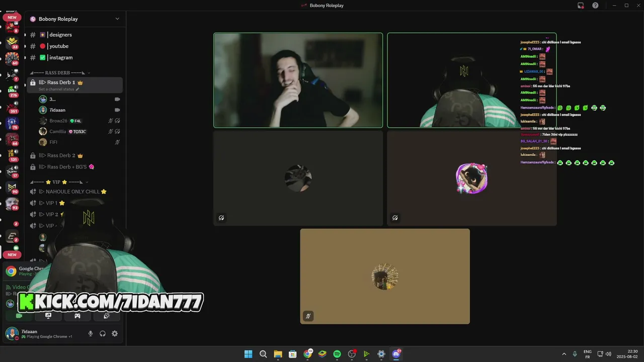Click the bottom NEW unread indicator pill
Image resolution: width=644 pixels, height=362 pixels.
point(12,254)
